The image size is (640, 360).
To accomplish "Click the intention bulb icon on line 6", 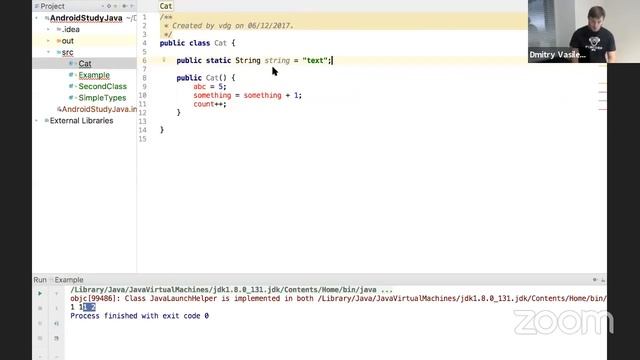I will [x=164, y=60].
